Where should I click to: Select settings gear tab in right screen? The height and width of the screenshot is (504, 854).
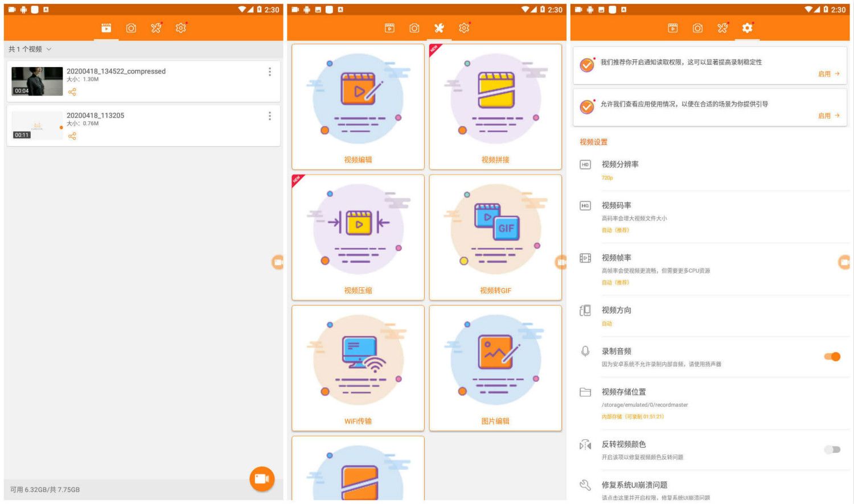coord(748,28)
